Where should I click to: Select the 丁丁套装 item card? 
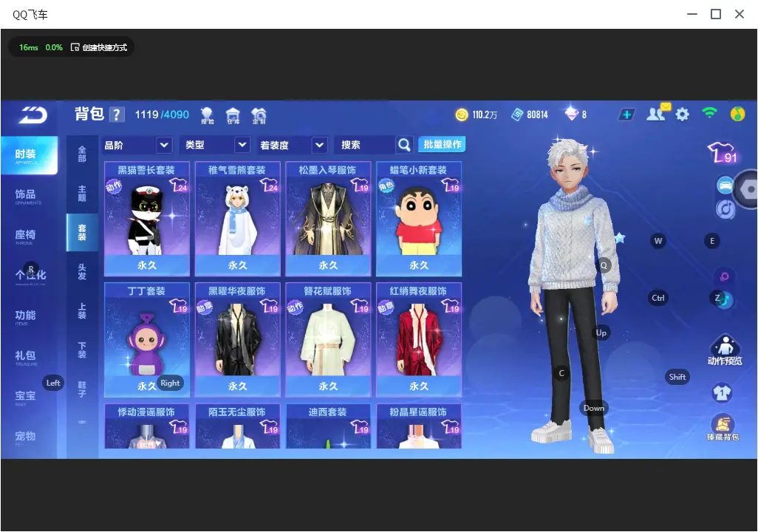pyautogui.click(x=147, y=339)
